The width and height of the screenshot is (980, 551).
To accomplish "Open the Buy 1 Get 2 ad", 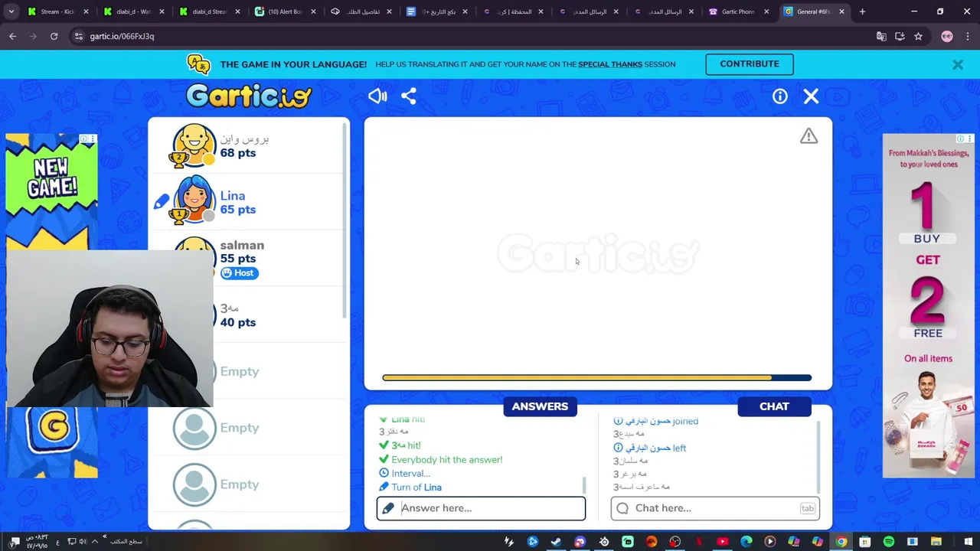I will (x=928, y=306).
